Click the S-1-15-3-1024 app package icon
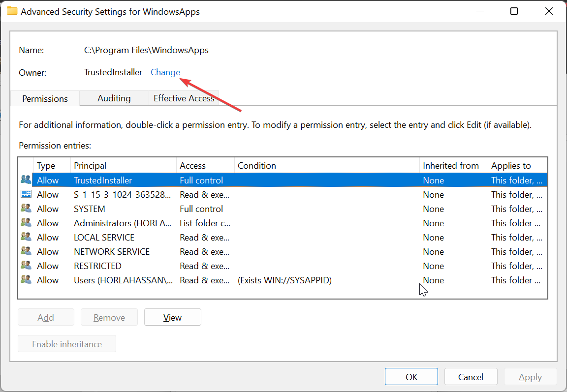The width and height of the screenshot is (567, 392). tap(26, 194)
